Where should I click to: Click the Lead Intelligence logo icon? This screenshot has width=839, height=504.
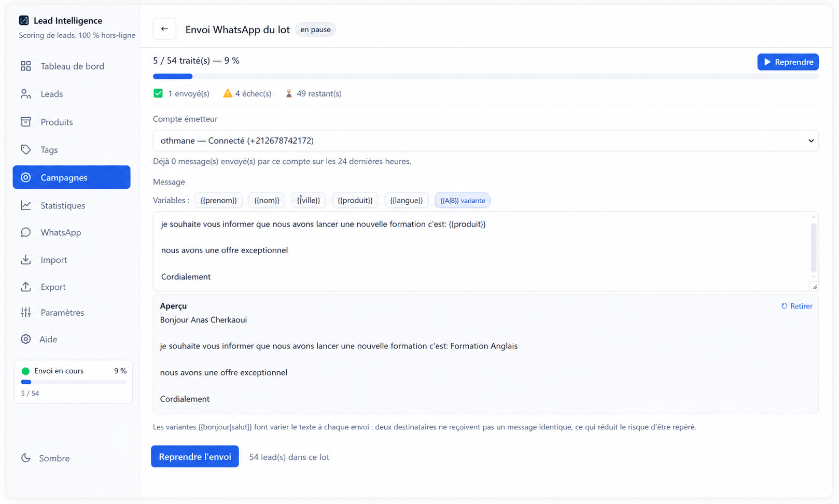point(24,20)
